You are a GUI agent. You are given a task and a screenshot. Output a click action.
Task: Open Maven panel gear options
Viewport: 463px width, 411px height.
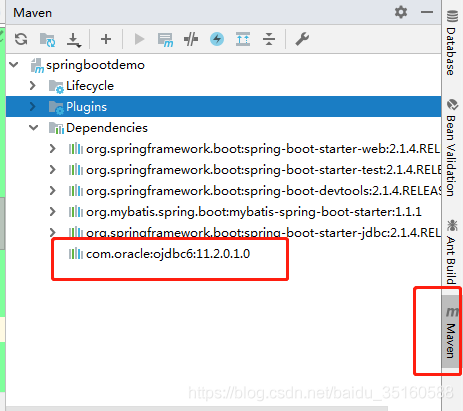[x=401, y=12]
